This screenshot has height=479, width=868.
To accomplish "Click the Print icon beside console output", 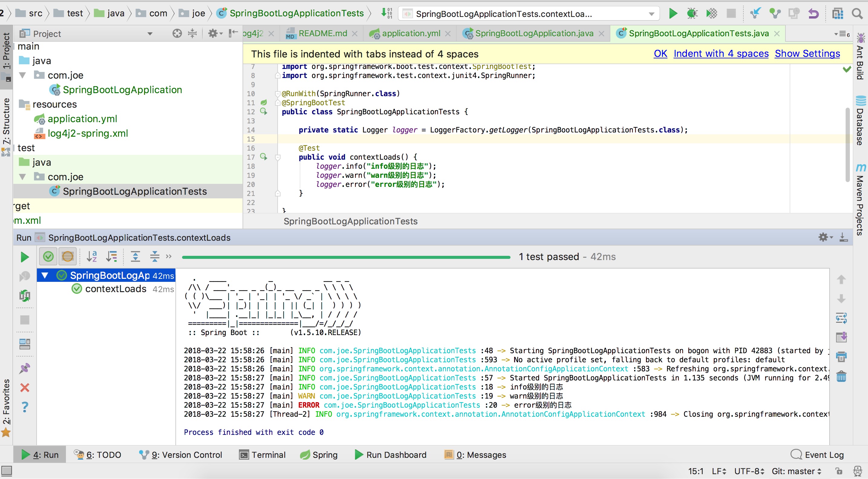I will [x=841, y=357].
